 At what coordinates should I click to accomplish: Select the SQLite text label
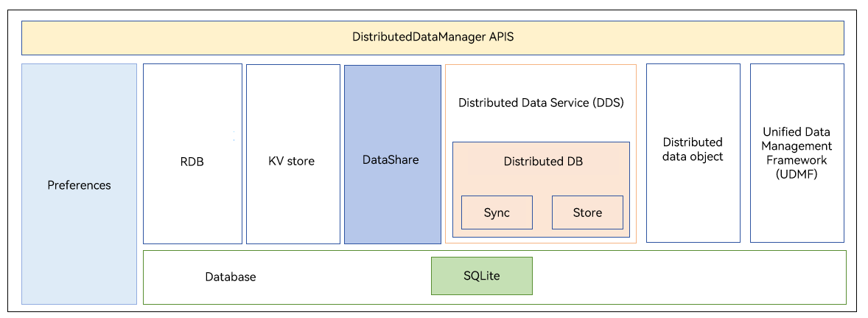481,276
